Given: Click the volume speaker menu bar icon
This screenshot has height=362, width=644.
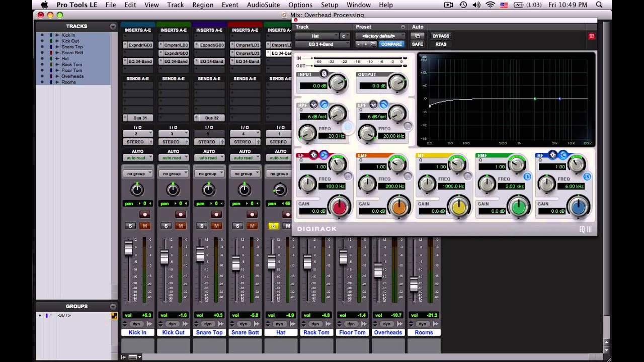Looking at the screenshot, I should 476,5.
